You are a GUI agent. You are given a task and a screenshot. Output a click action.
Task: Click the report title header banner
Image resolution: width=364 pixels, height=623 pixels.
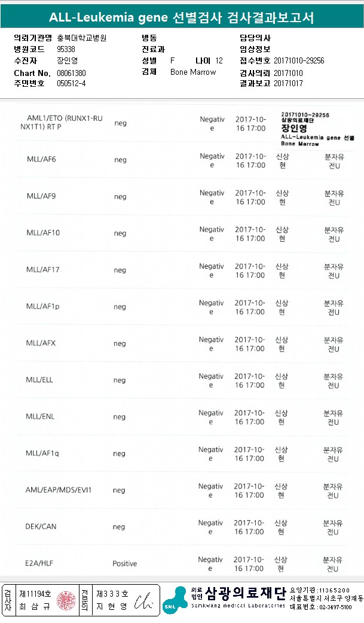[182, 17]
